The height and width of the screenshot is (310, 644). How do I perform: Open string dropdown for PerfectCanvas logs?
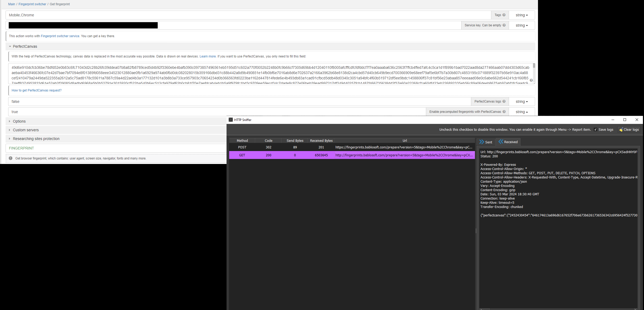coord(522,101)
